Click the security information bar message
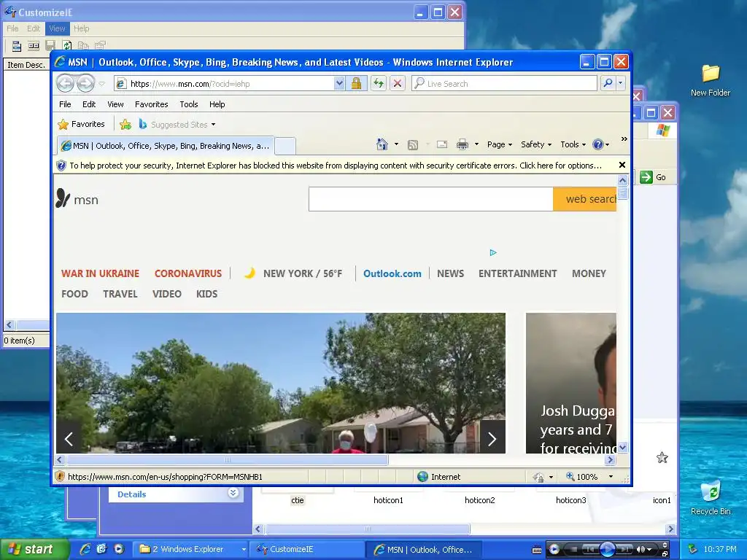747x560 pixels. tap(336, 166)
